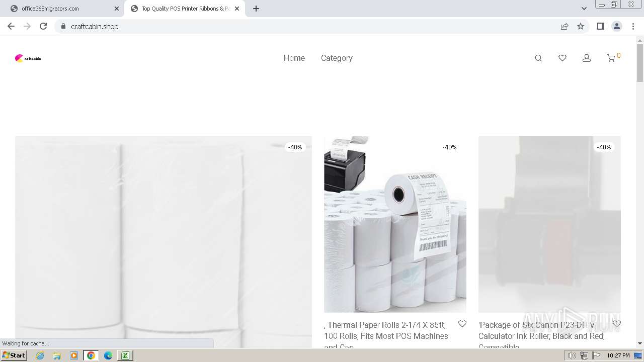644x362 pixels.
Task: Select the Top Quality POS Printer Ribbons tab
Action: [x=186, y=9]
